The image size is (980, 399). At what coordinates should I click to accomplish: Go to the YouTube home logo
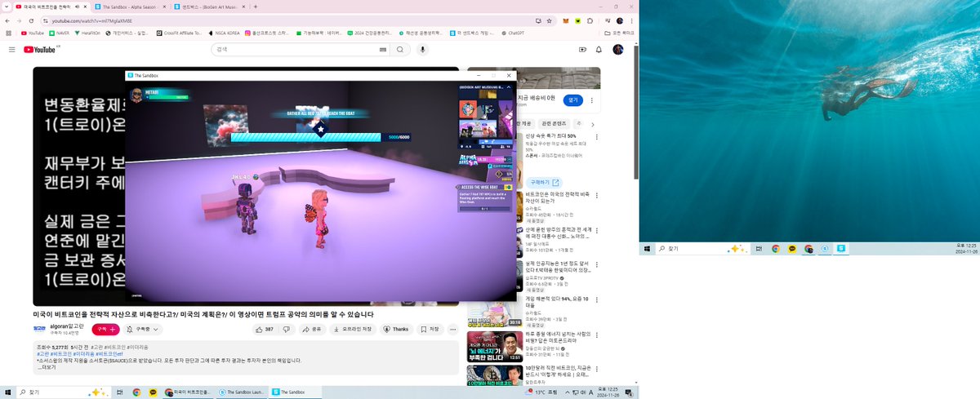pos(39,50)
